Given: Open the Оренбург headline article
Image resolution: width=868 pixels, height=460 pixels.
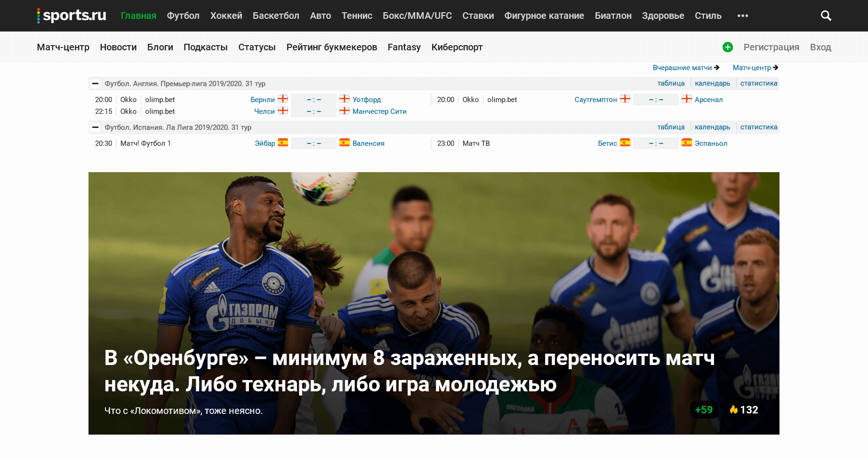Looking at the screenshot, I should 410,371.
